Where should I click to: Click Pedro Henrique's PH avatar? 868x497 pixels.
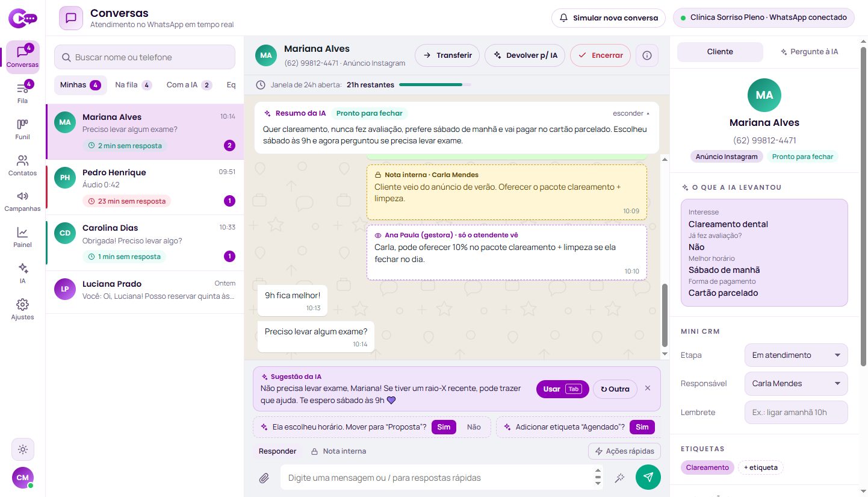(x=65, y=178)
